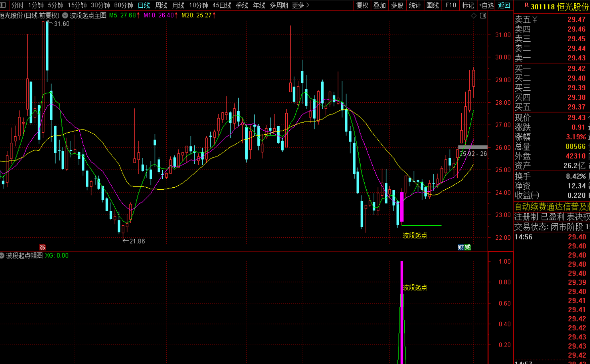Open 波段起点主图 indicator dropdown arrow
The image size is (590, 364).
(65, 15)
